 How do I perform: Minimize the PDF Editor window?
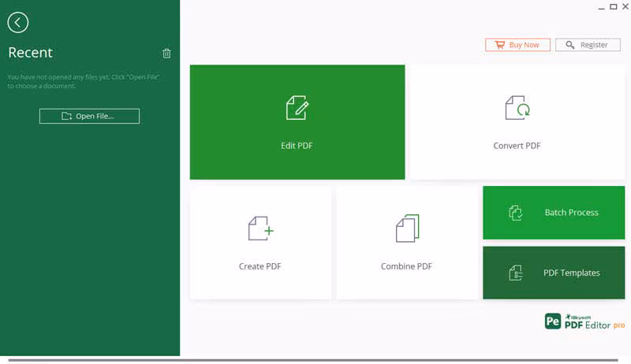coord(601,7)
